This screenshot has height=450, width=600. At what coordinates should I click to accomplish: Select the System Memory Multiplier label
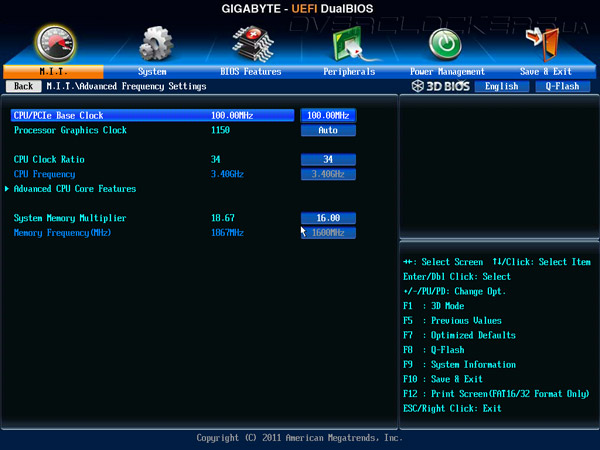70,218
